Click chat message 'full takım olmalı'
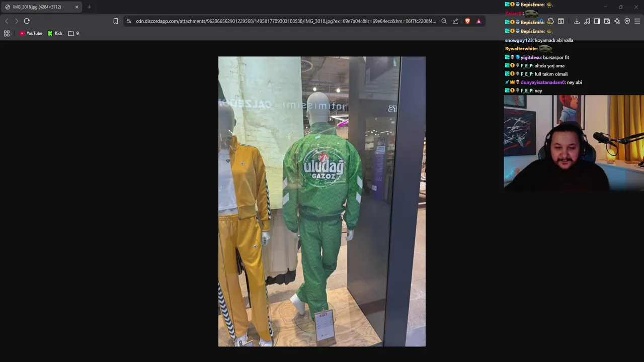Screen dimensions: 644x362 point(551,74)
